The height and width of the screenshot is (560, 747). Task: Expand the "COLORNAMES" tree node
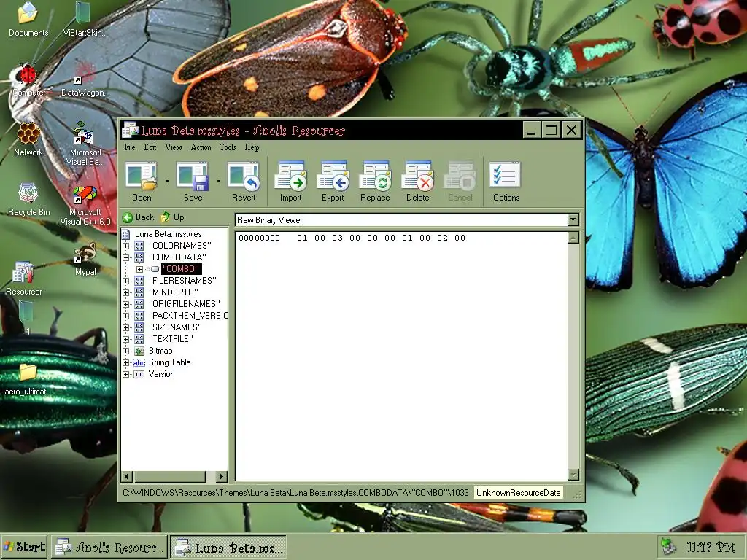pyautogui.click(x=125, y=246)
